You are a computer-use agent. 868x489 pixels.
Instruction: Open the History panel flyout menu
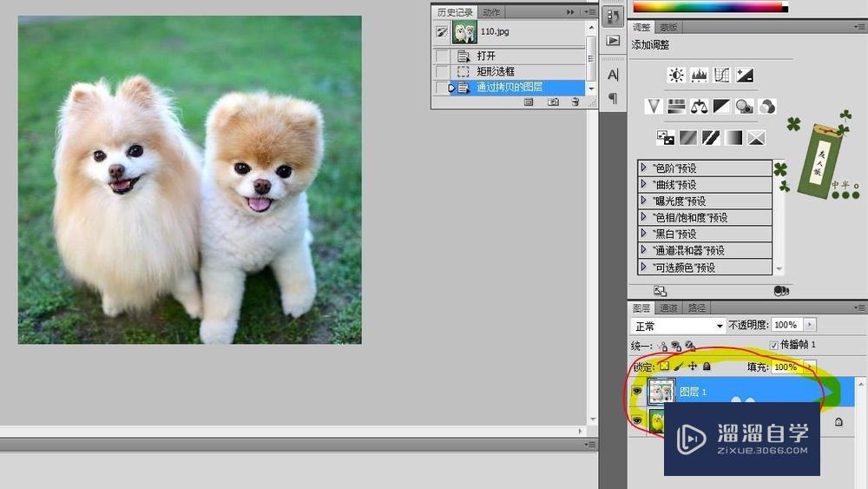(x=589, y=11)
